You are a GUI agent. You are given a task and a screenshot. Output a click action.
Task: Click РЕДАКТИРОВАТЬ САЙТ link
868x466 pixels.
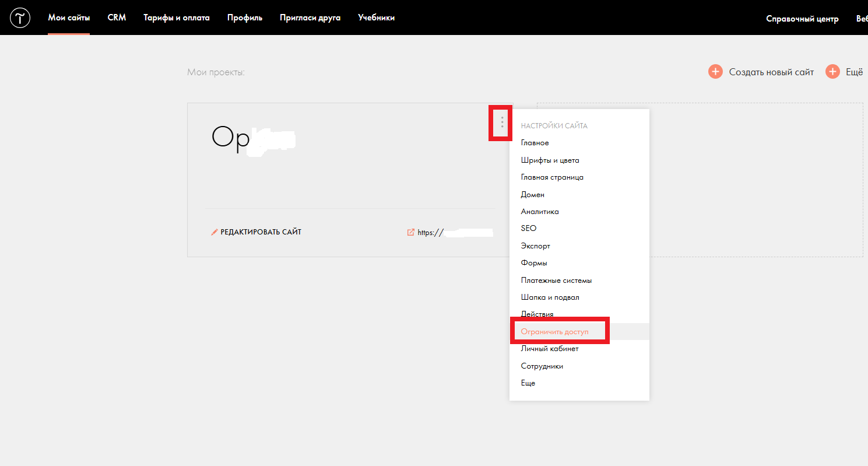point(261,232)
